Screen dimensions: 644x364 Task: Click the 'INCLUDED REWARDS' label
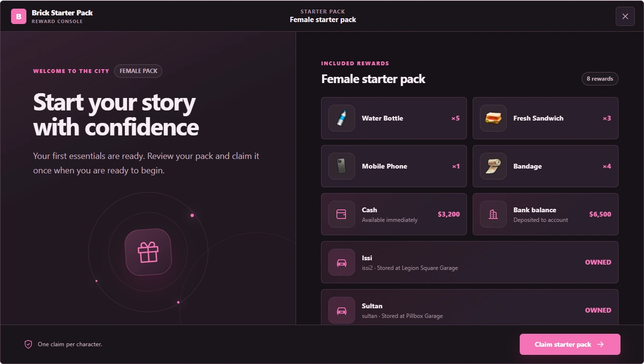355,63
